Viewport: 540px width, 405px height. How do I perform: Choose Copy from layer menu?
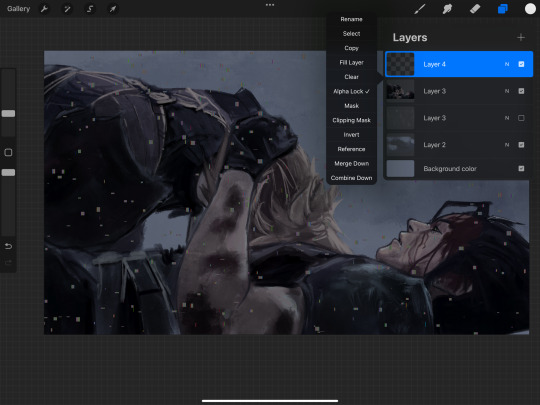pyautogui.click(x=351, y=48)
